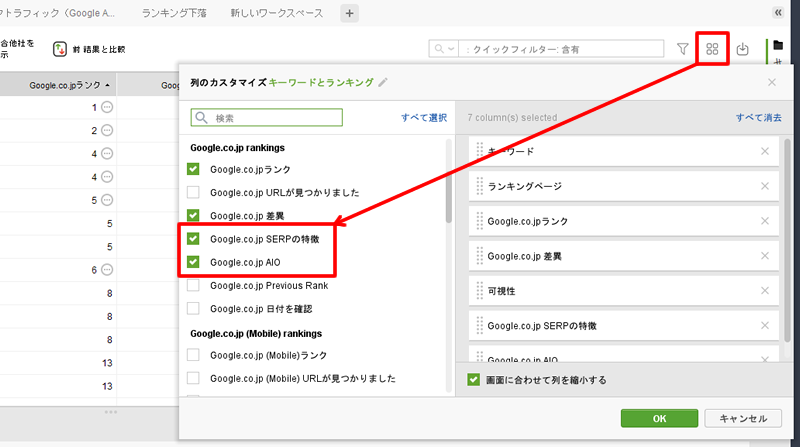The width and height of the screenshot is (800, 447).
Task: Open the filter funnel icon
Action: (683, 48)
